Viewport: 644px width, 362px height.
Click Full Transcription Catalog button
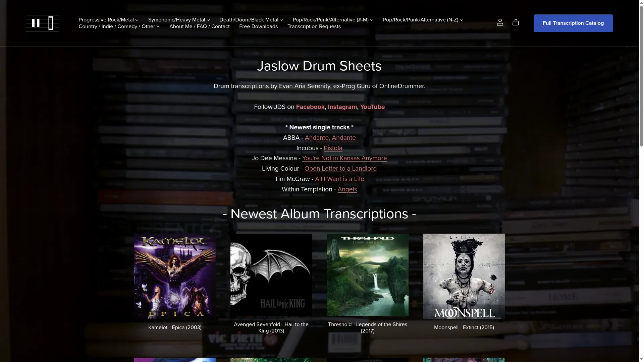tap(573, 23)
